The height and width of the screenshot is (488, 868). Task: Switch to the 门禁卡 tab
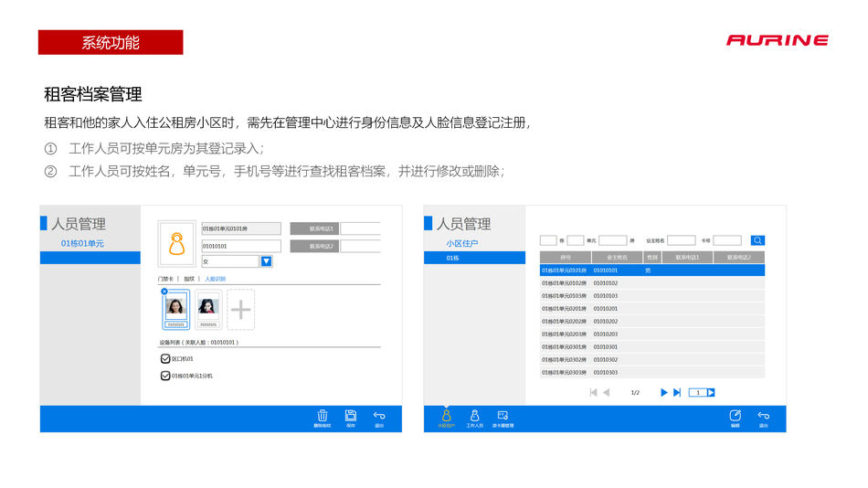pyautogui.click(x=165, y=278)
